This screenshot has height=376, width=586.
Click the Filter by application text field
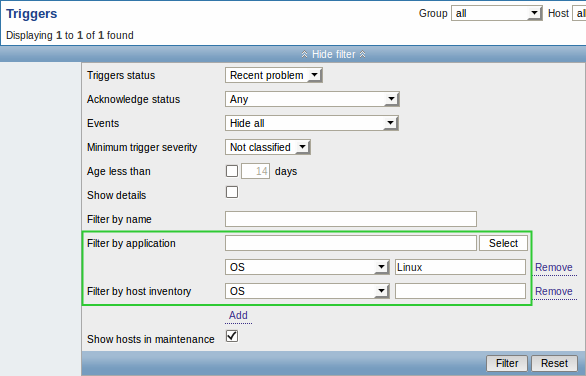351,243
